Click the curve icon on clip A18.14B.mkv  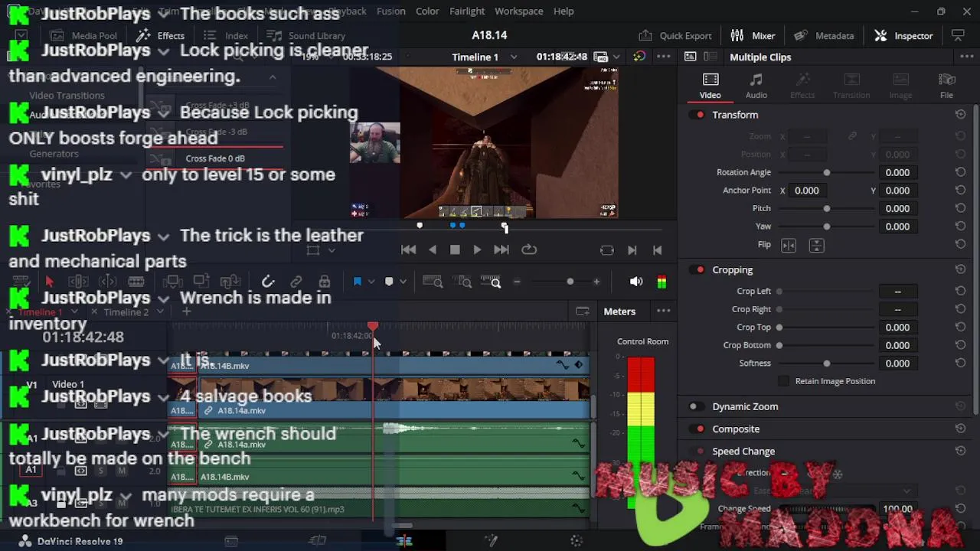coord(563,365)
